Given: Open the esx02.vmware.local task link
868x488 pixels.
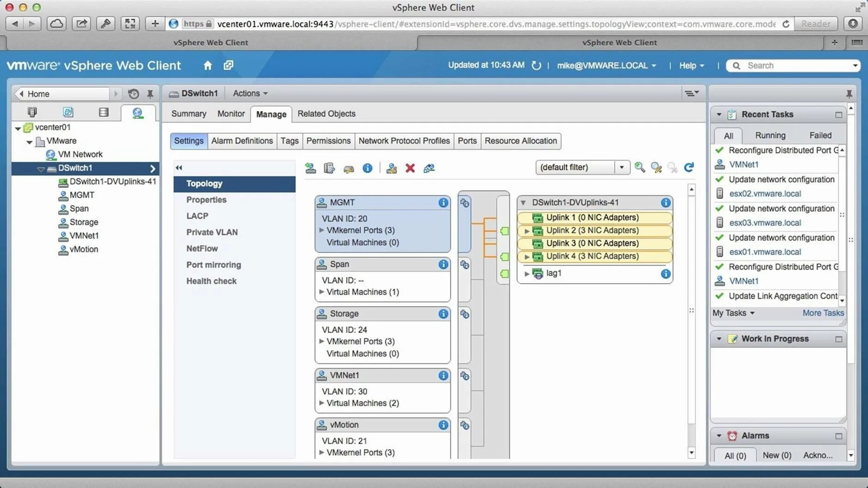Looking at the screenshot, I should [x=765, y=194].
